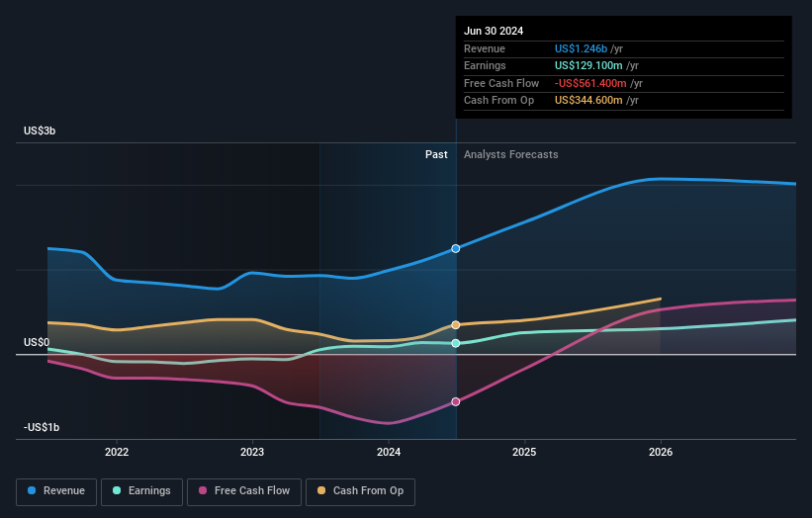
Task: Click the 2026 x-axis label
Action: 661,453
